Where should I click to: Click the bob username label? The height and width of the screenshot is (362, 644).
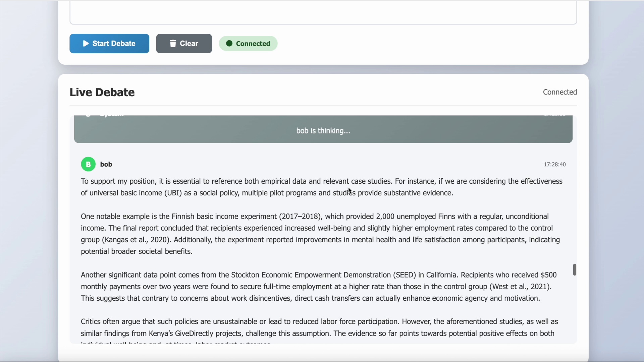[106, 164]
